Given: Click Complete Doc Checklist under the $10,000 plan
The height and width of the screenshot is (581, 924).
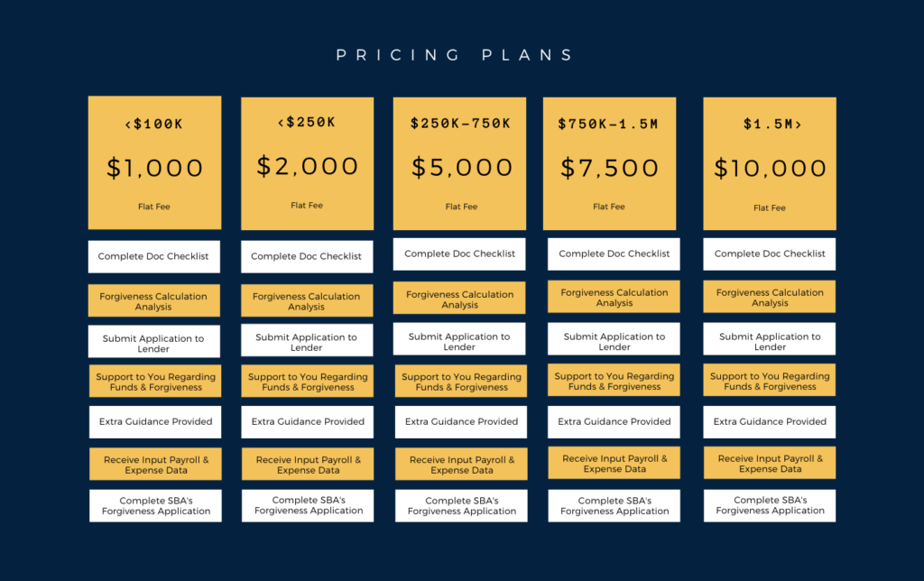Looking at the screenshot, I should pyautogui.click(x=769, y=254).
